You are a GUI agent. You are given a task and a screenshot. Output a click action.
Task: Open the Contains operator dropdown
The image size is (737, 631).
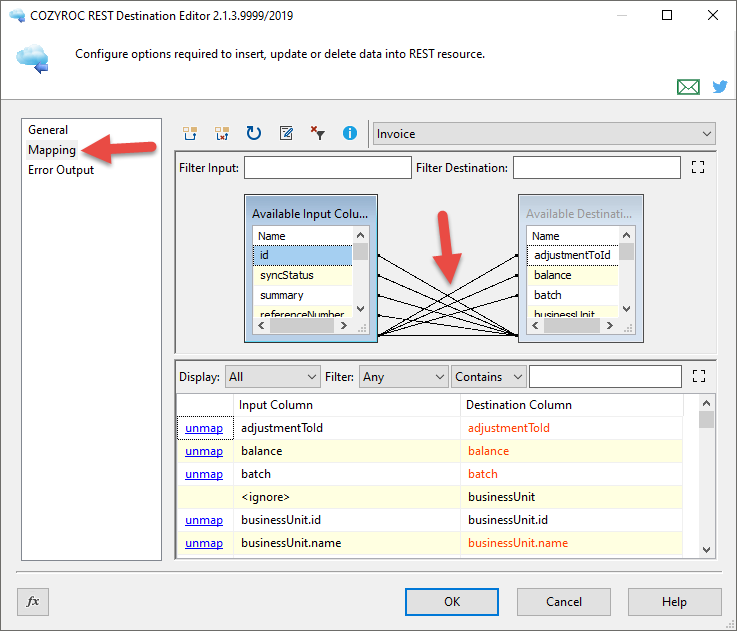(488, 377)
